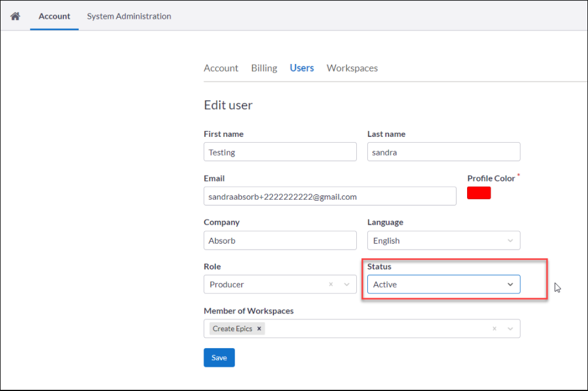Click the Member of Workspaces label
Viewport: 588px width, 391px height.
point(249,311)
